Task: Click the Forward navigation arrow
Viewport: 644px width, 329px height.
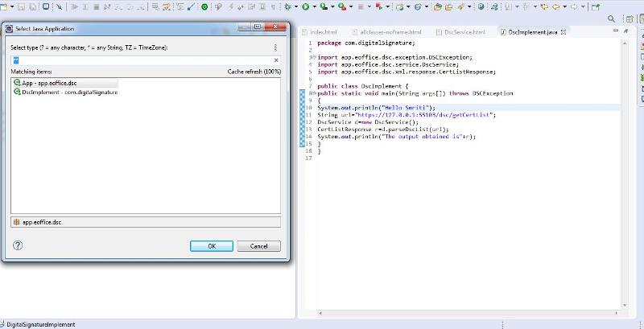Action: pos(574,6)
